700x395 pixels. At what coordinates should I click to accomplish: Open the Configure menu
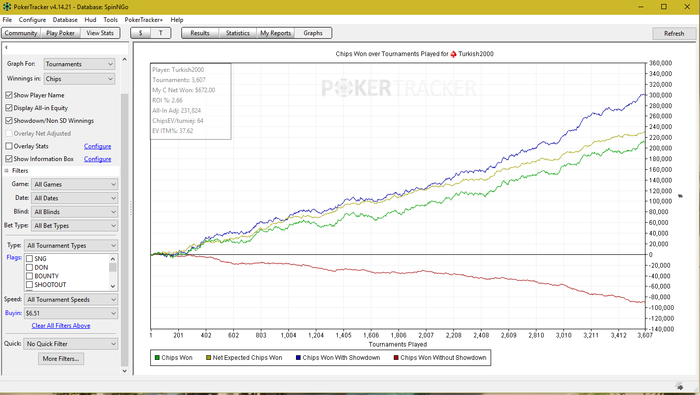coord(32,20)
